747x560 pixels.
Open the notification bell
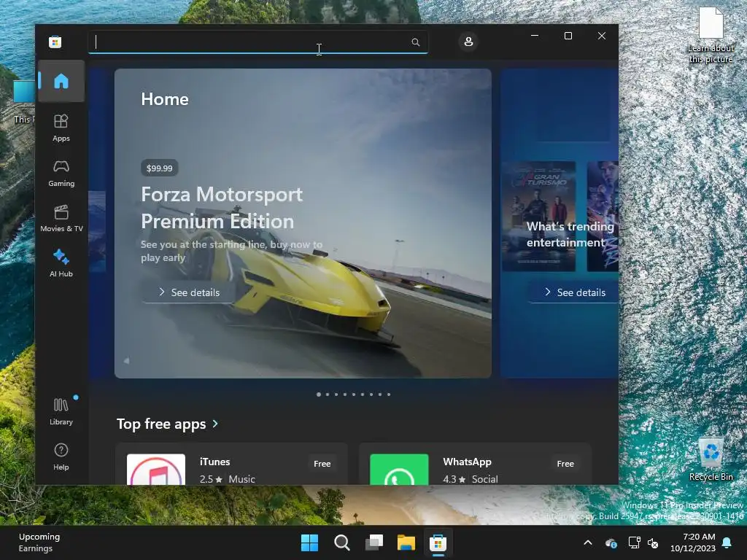727,542
